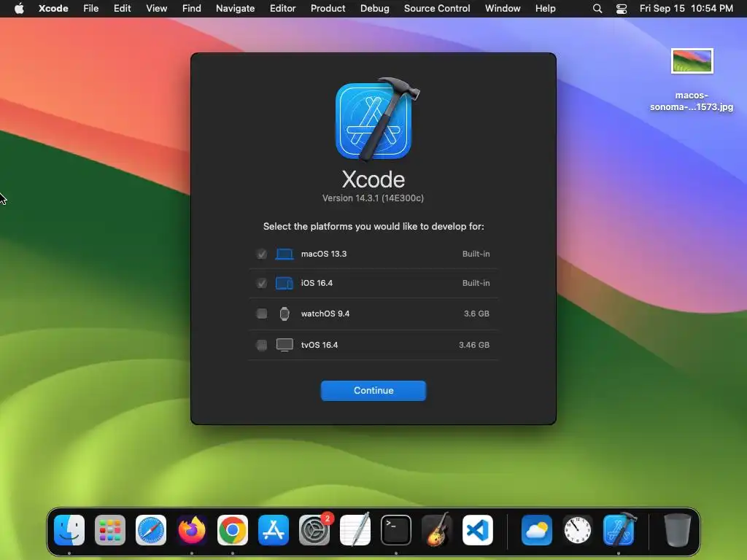
Task: Click the watchOS watch platform icon
Action: click(x=285, y=314)
